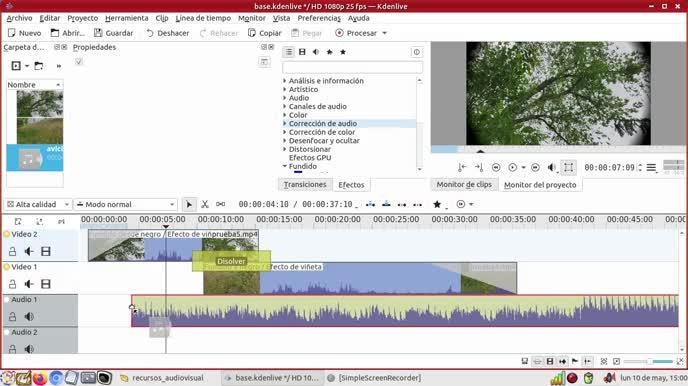Click the flag icon in the timeline status bar
This screenshot has width=688, height=386.
point(575,361)
